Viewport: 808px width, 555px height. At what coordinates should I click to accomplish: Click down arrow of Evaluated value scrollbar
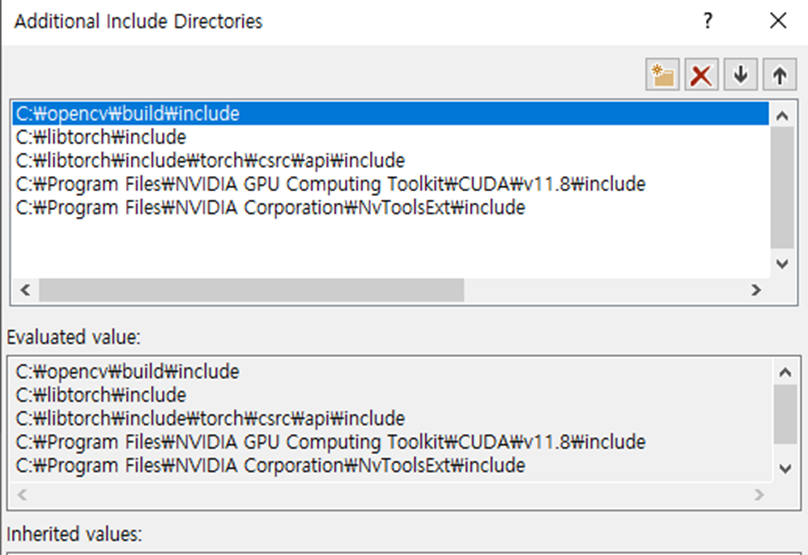pos(785,468)
